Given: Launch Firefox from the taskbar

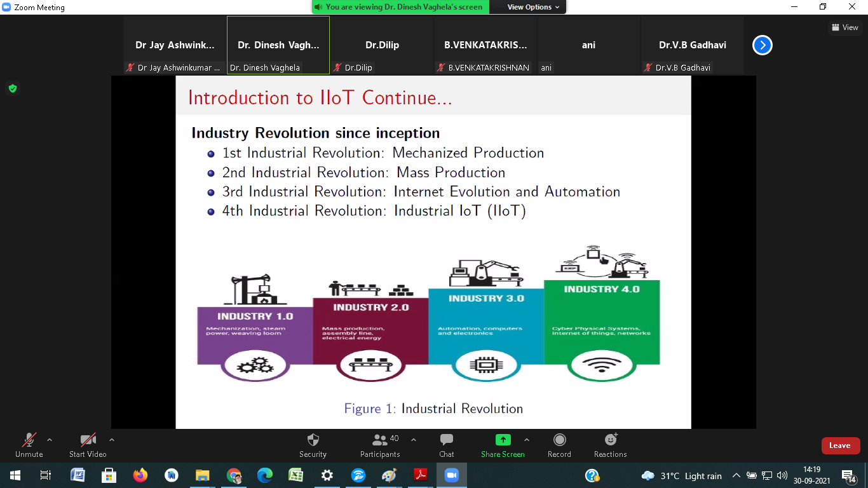Looking at the screenshot, I should click(x=140, y=475).
